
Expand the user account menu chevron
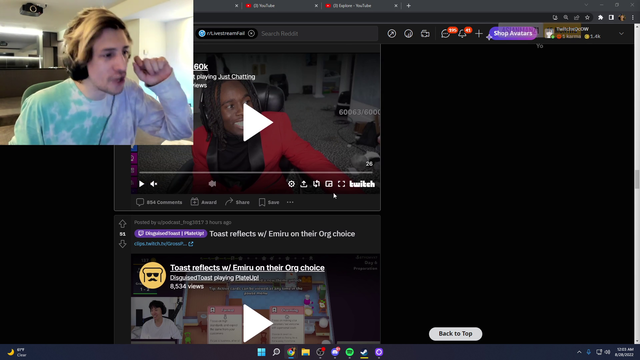tap(621, 33)
